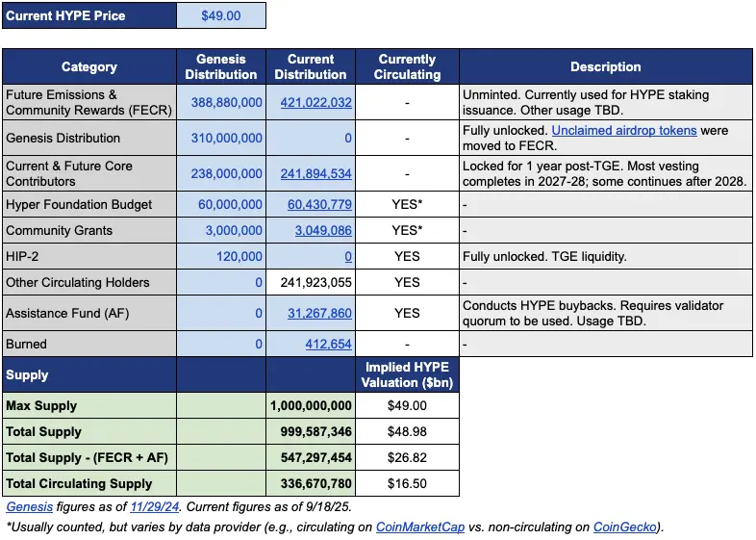Open the FECR current distribution 421,022,032 link
Viewport: 756px width, 540px height.
pyautogui.click(x=315, y=103)
